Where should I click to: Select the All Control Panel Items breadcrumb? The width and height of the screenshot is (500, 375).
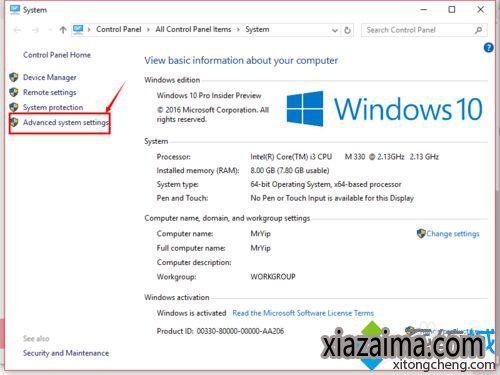tap(193, 29)
